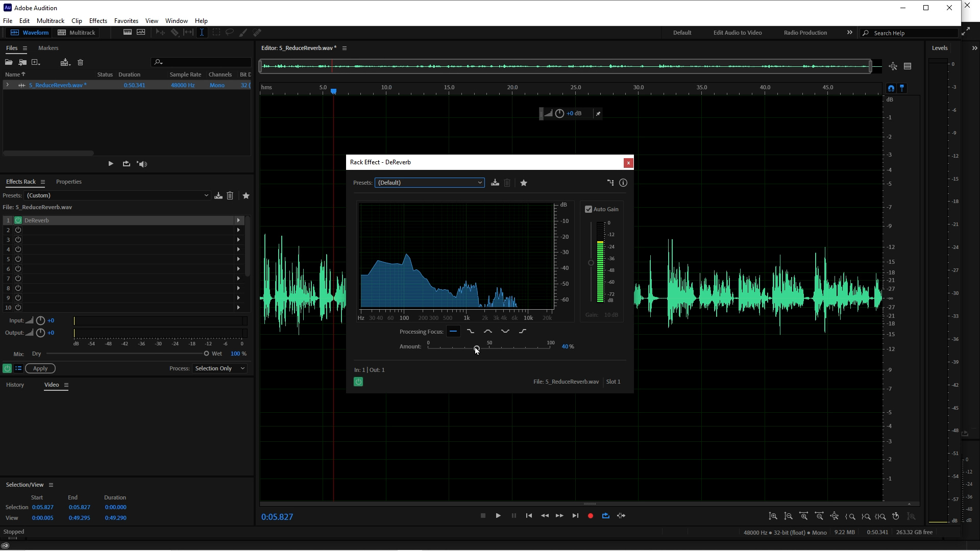Toggle loop playback in transport controls
Image resolution: width=980 pixels, height=551 pixels.
coord(606,516)
